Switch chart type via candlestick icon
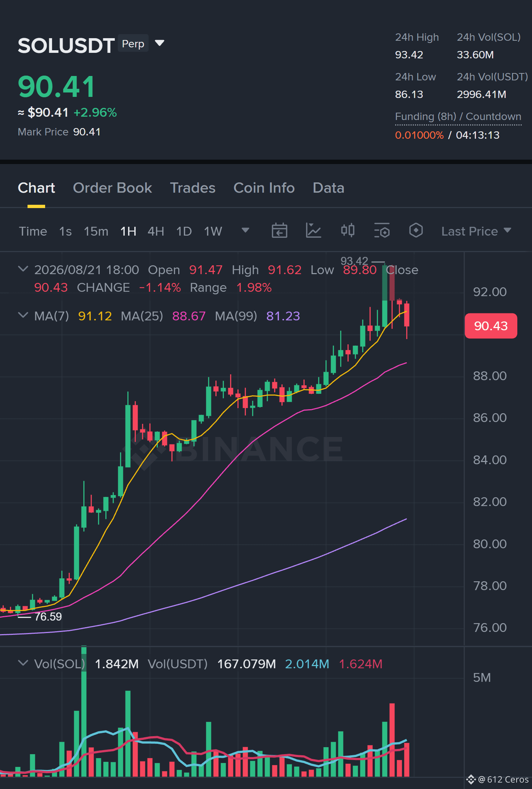The height and width of the screenshot is (789, 532). pos(347,231)
